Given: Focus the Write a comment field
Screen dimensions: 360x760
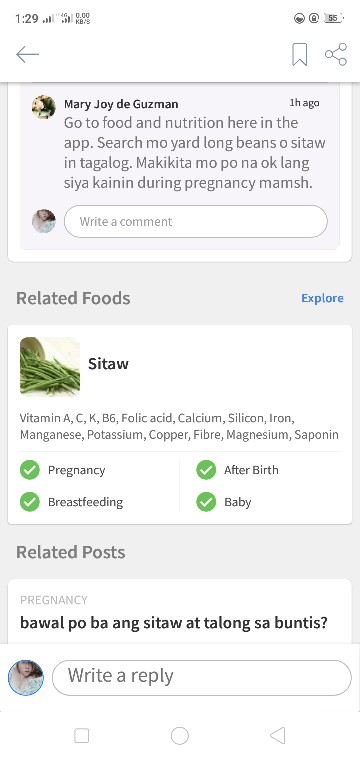Looking at the screenshot, I should [196, 222].
